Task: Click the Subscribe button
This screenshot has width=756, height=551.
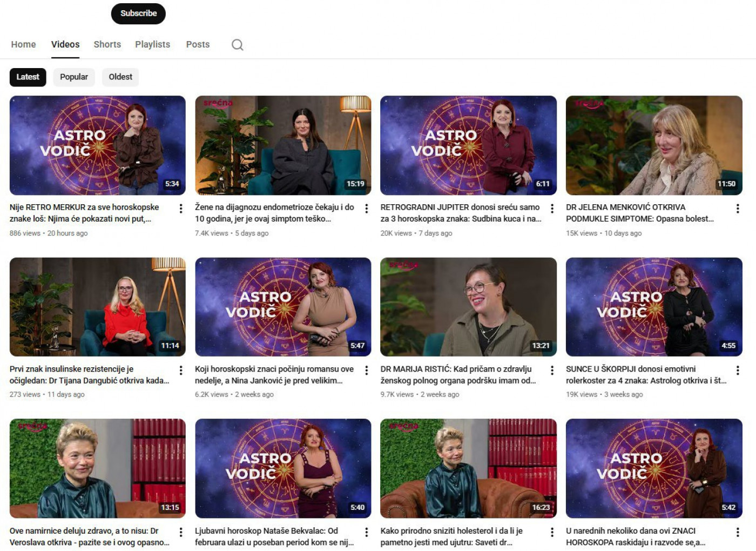Action: tap(138, 14)
